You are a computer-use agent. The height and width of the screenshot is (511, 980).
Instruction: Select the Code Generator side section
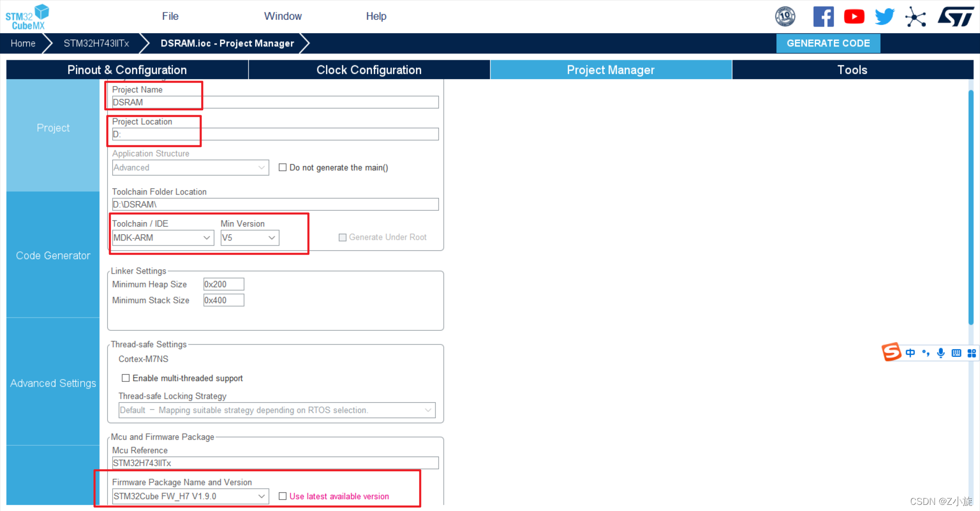click(x=53, y=255)
